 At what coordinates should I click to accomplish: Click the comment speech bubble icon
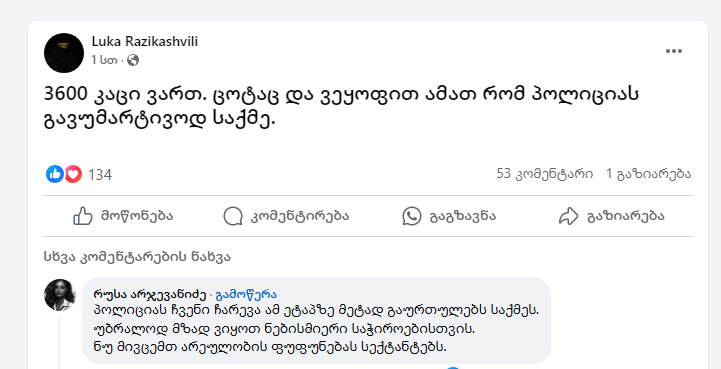click(x=233, y=216)
